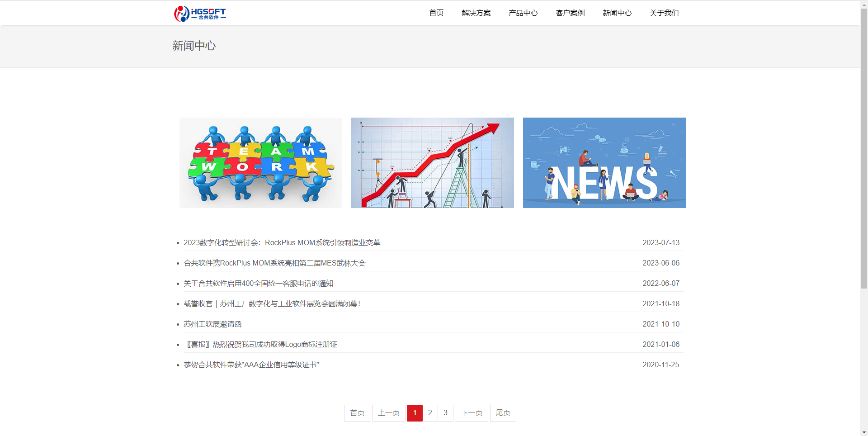
Task: Open the 首页 navigation menu item
Action: [x=436, y=13]
